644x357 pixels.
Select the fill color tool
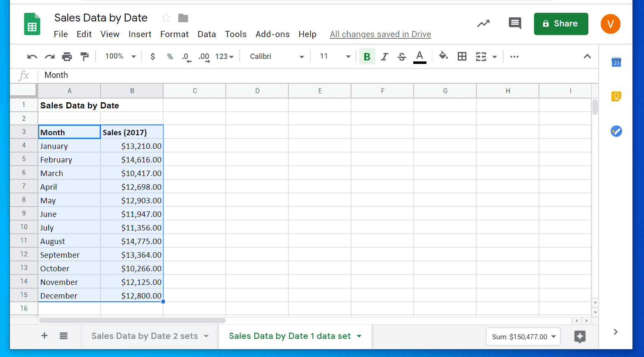coord(443,56)
